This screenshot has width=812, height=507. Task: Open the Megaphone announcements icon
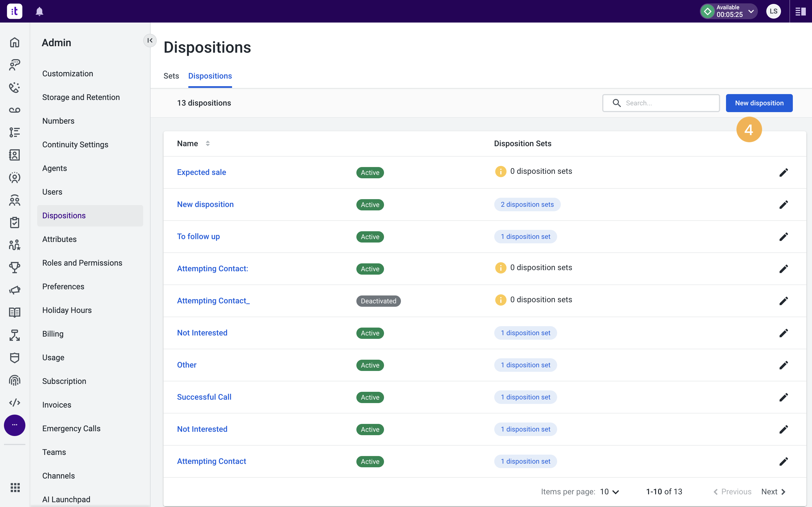(x=14, y=290)
